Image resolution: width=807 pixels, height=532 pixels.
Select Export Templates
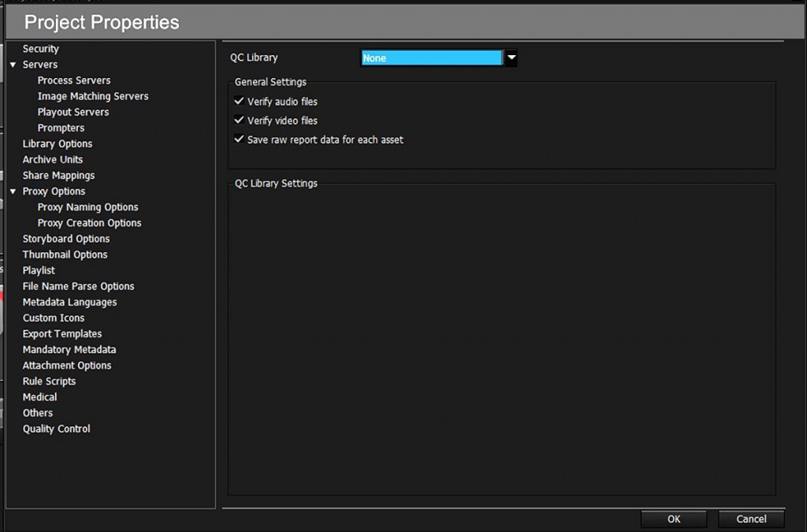pyautogui.click(x=61, y=334)
